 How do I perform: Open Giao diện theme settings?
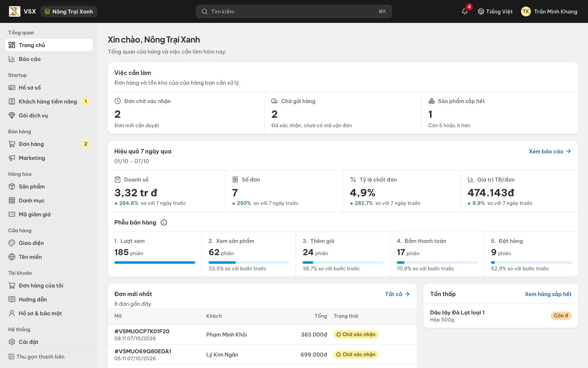click(49, 243)
